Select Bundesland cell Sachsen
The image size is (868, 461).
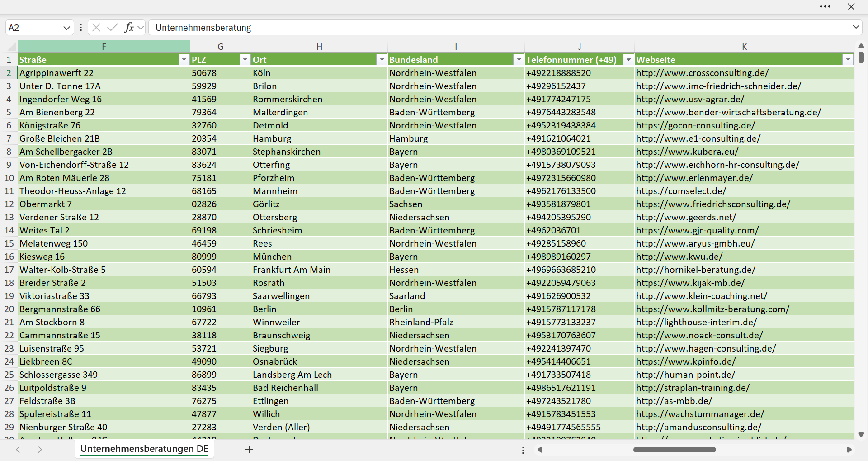[456, 204]
